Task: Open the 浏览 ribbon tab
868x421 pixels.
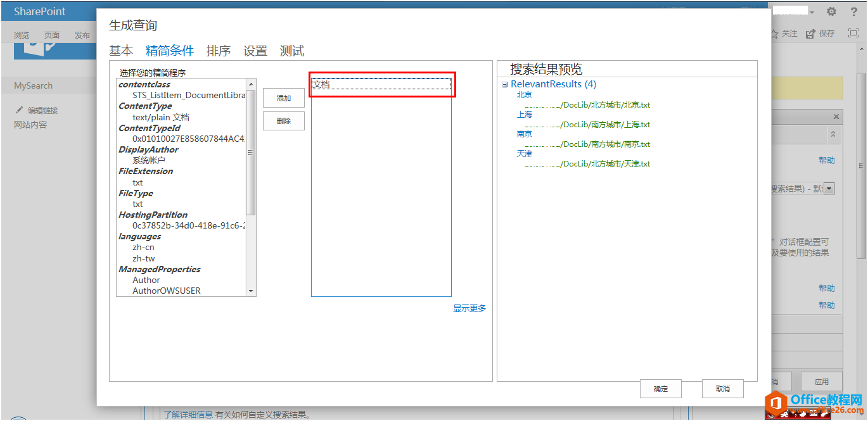Action: point(22,35)
